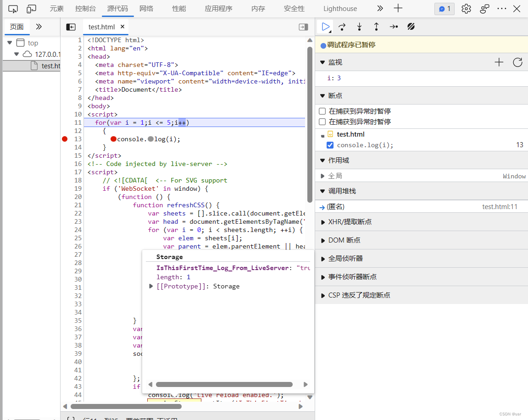Expand the [[Prototype]] Storage entry
The image size is (528, 420).
pyautogui.click(x=151, y=286)
